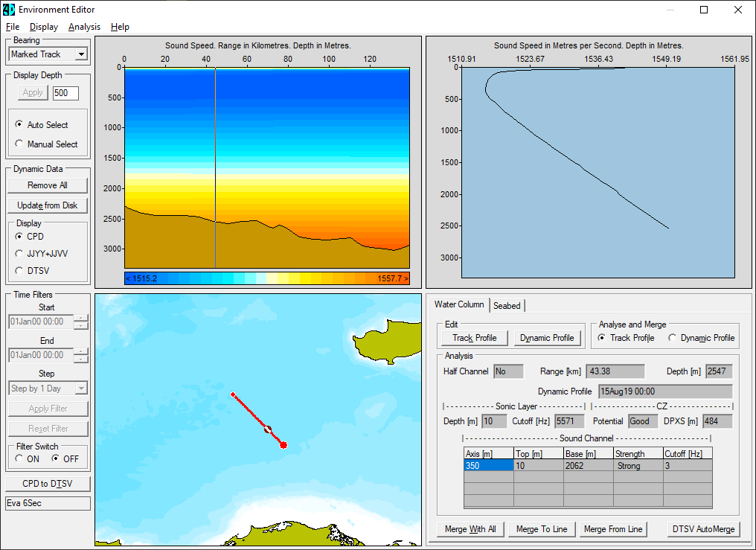Click the Dynamic Profile field 15Aug19 00:00

(665, 391)
